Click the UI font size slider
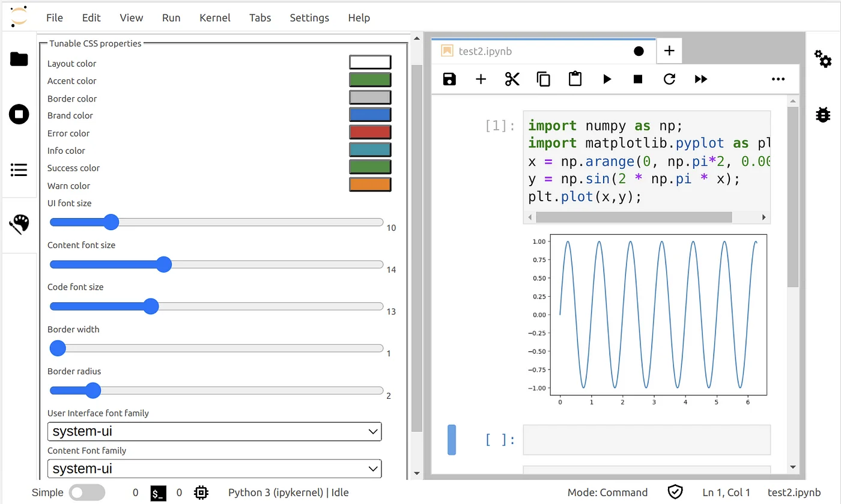The height and width of the screenshot is (504, 841). (x=216, y=222)
